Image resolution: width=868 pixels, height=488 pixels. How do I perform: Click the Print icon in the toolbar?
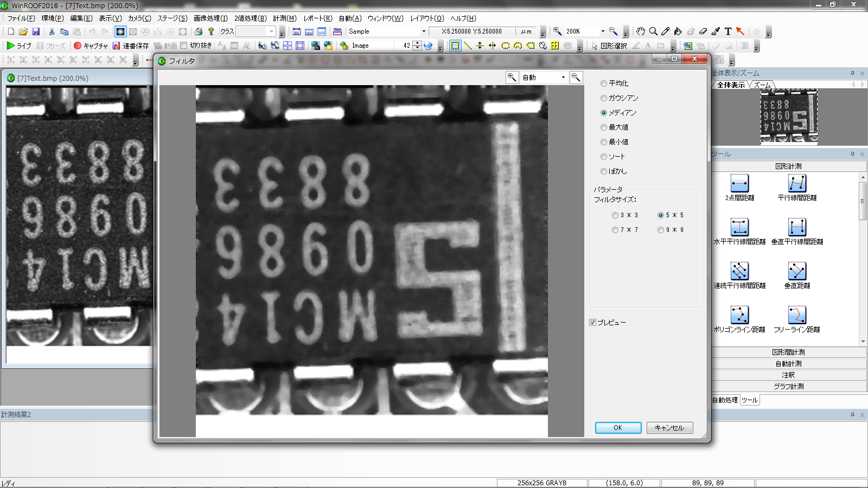click(x=199, y=31)
